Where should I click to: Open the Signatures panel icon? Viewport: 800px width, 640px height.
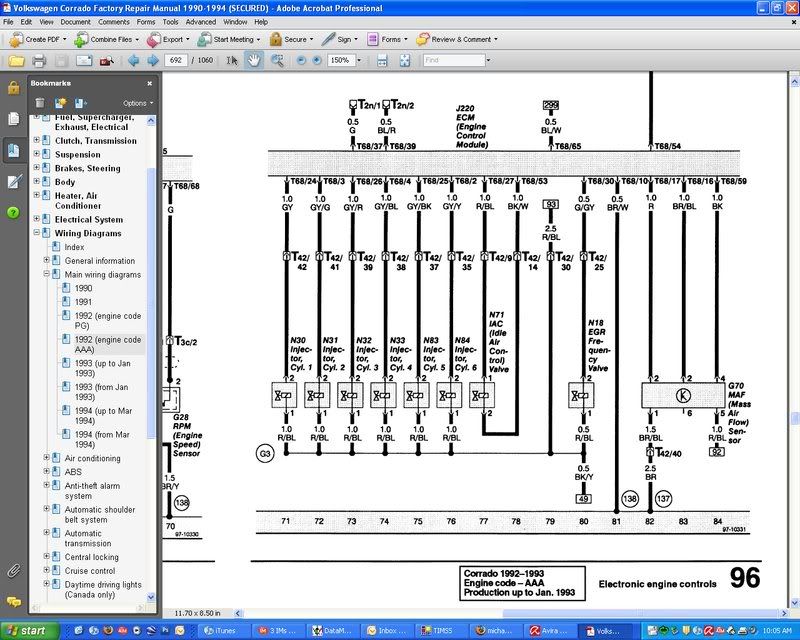pos(14,181)
